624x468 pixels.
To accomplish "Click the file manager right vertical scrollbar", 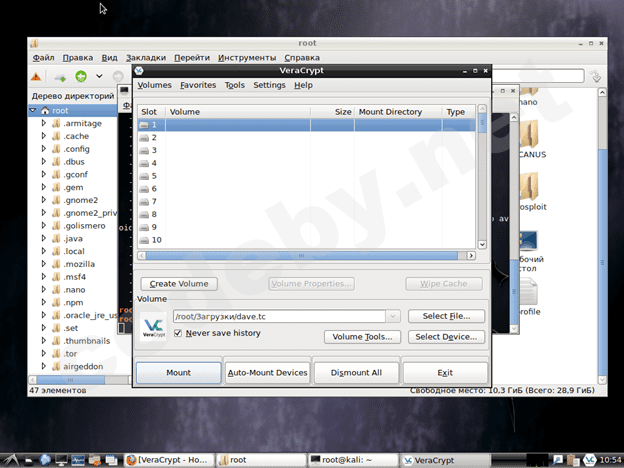I will [602, 261].
